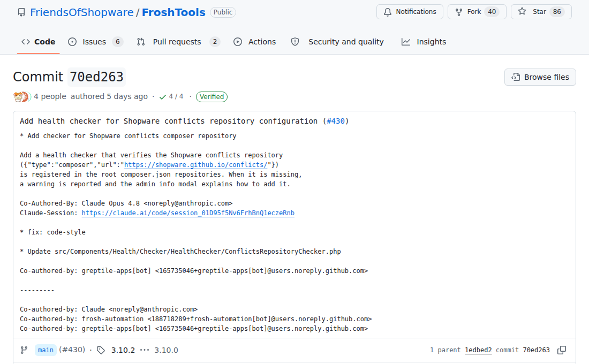Copy the full commit SHA icon

coord(562,350)
